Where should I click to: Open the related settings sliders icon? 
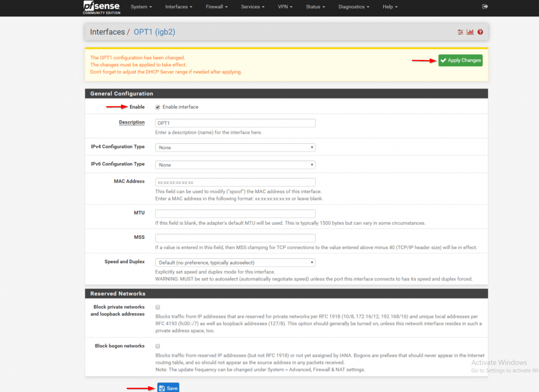pos(461,32)
